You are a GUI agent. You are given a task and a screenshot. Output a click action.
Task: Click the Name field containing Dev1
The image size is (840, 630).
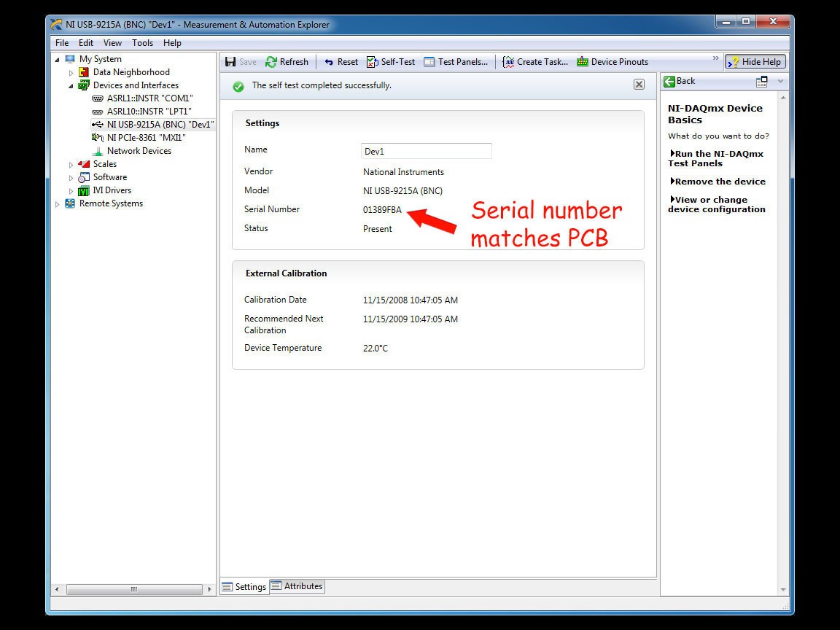pos(427,151)
